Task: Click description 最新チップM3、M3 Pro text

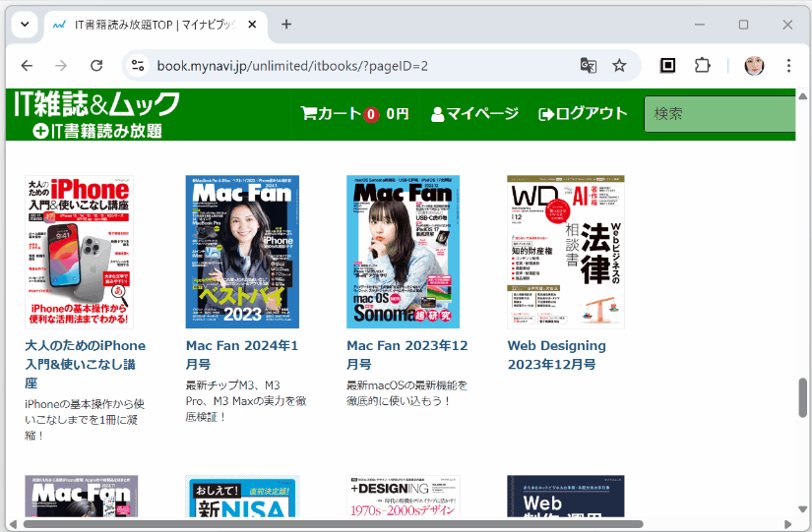Action: (x=246, y=401)
